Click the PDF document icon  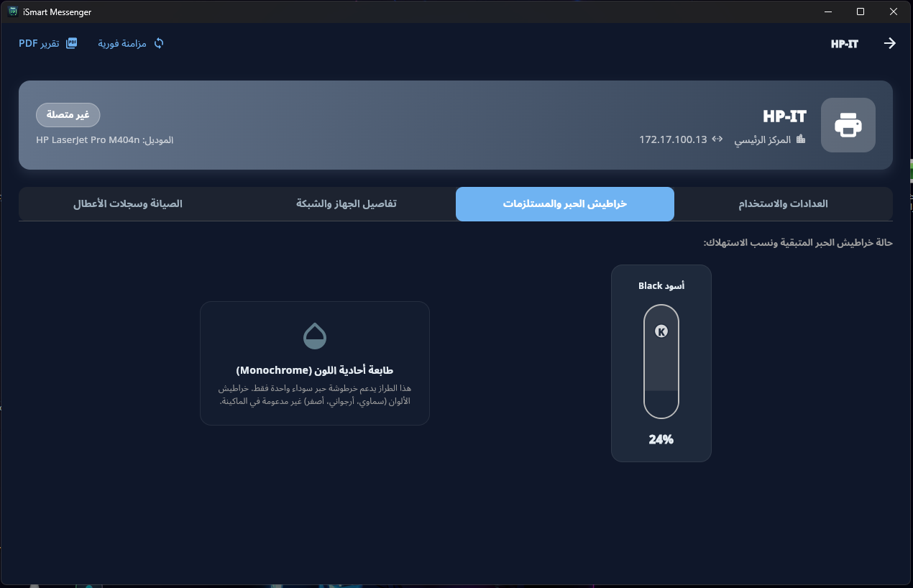[71, 43]
